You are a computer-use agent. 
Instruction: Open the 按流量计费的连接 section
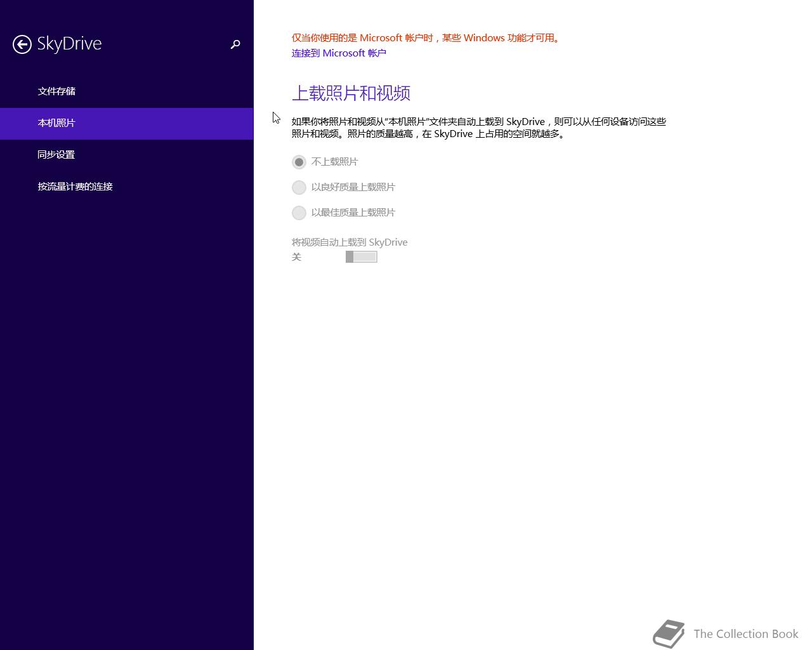pos(126,187)
